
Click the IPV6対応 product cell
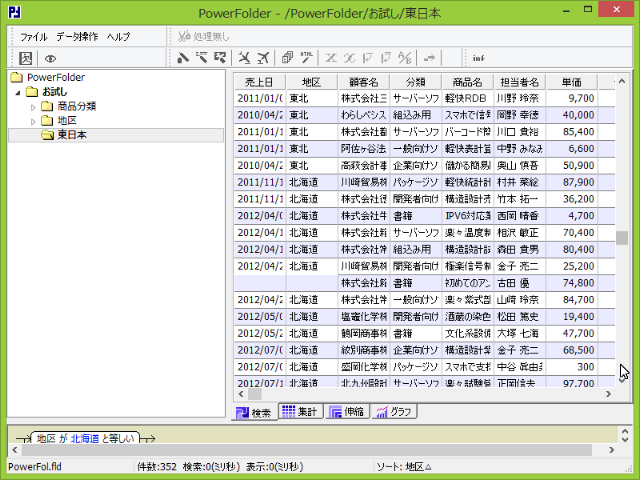pos(468,216)
